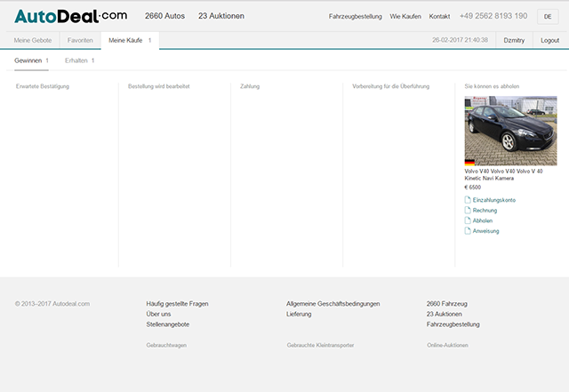
Task: Click the 26-02-2017 21:40:38 timestamp
Action: (x=460, y=40)
